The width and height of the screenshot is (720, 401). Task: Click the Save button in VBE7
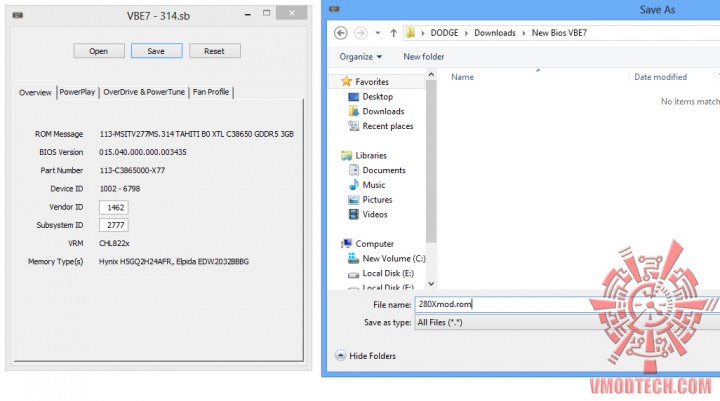point(156,51)
